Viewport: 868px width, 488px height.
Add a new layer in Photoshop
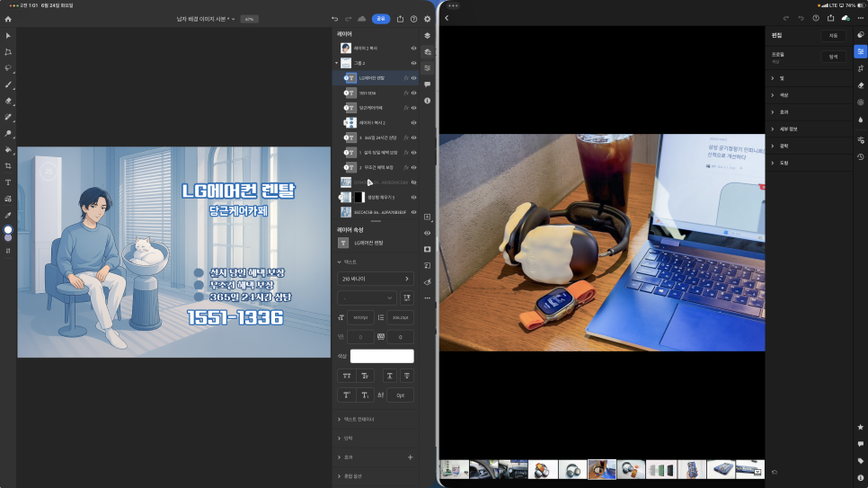(428, 217)
